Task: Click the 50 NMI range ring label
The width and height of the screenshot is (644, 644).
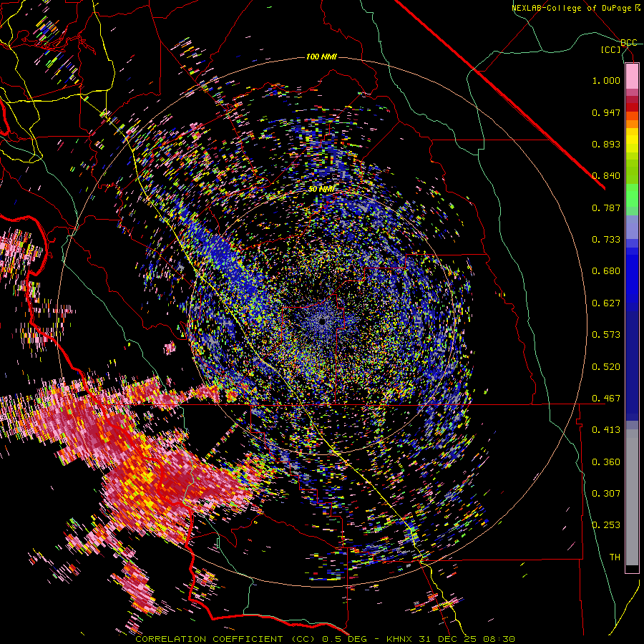Action: coord(321,190)
